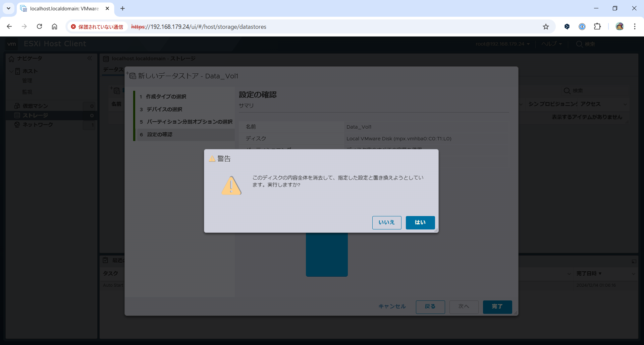Click キャンセル link in datastore wizard
The width and height of the screenshot is (644, 345).
tap(392, 306)
